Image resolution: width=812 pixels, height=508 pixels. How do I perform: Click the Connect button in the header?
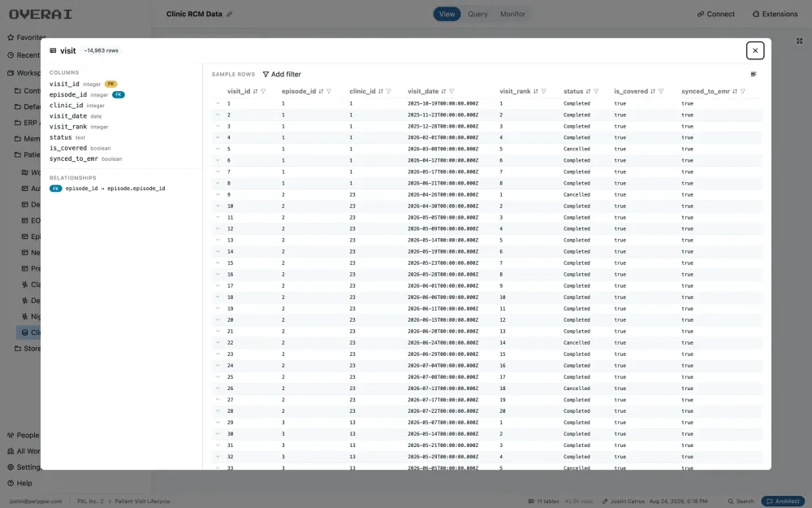pyautogui.click(x=716, y=14)
